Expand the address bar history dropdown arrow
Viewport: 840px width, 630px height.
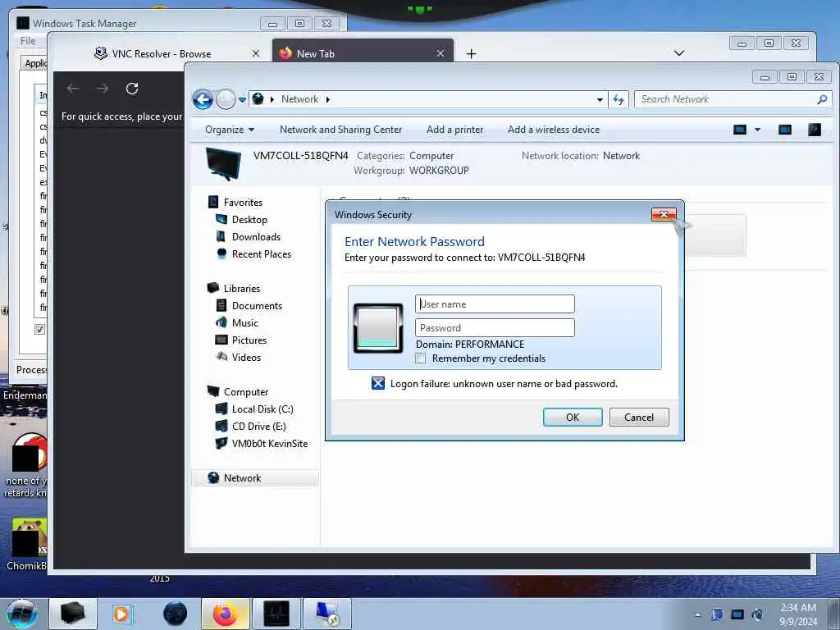(600, 99)
